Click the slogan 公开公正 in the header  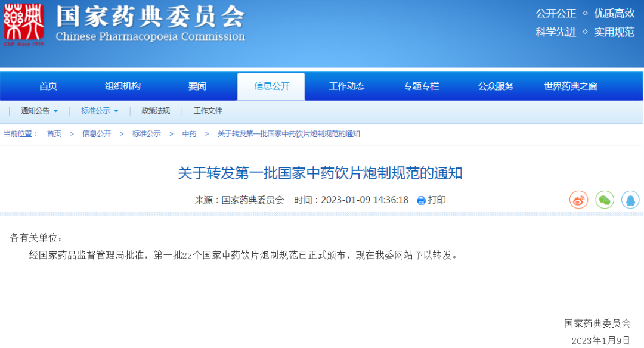(x=556, y=14)
